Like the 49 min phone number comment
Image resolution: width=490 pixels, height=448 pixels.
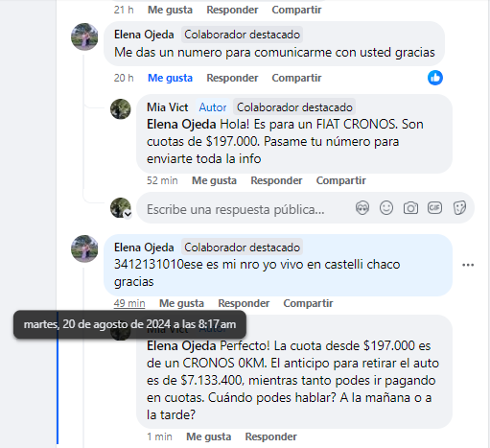click(181, 303)
